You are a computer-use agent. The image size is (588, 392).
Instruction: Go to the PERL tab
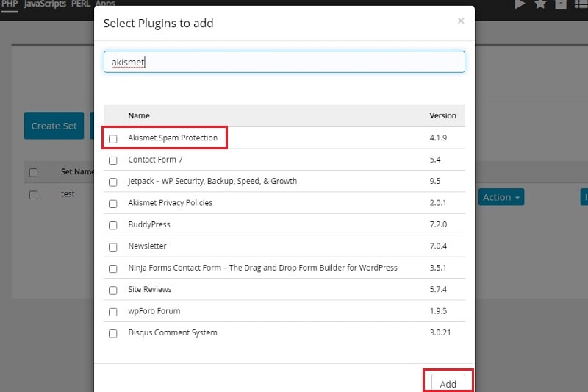pyautogui.click(x=81, y=4)
